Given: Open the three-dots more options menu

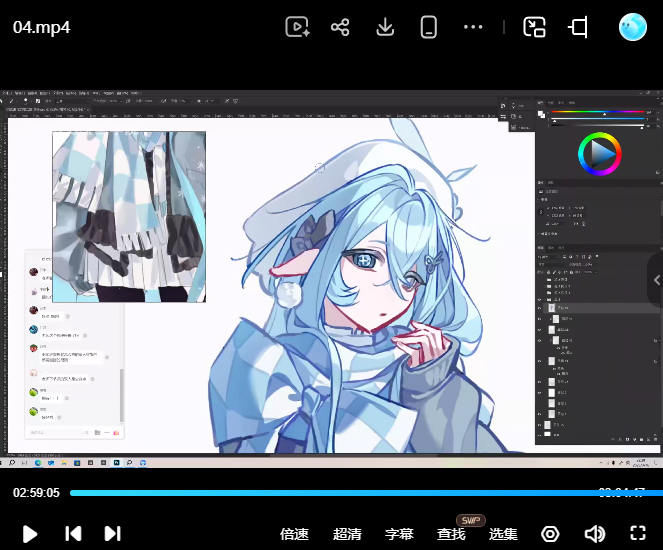Looking at the screenshot, I should pos(473,27).
